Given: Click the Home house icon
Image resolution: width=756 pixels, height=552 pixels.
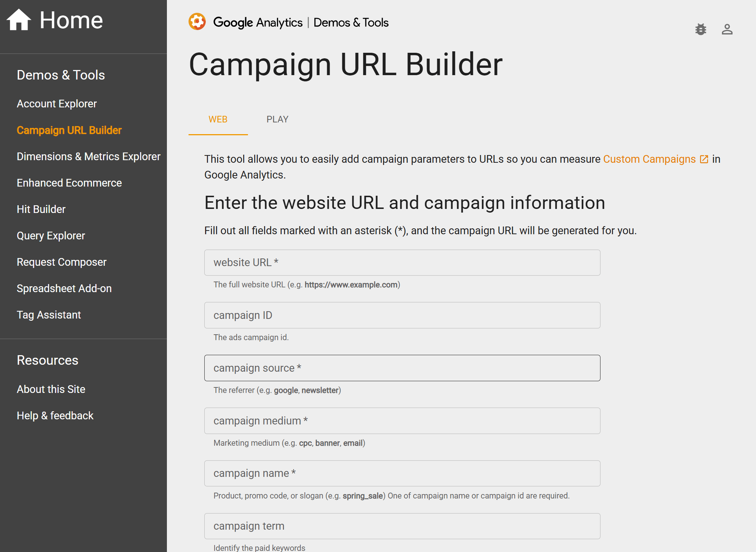Looking at the screenshot, I should pos(18,20).
